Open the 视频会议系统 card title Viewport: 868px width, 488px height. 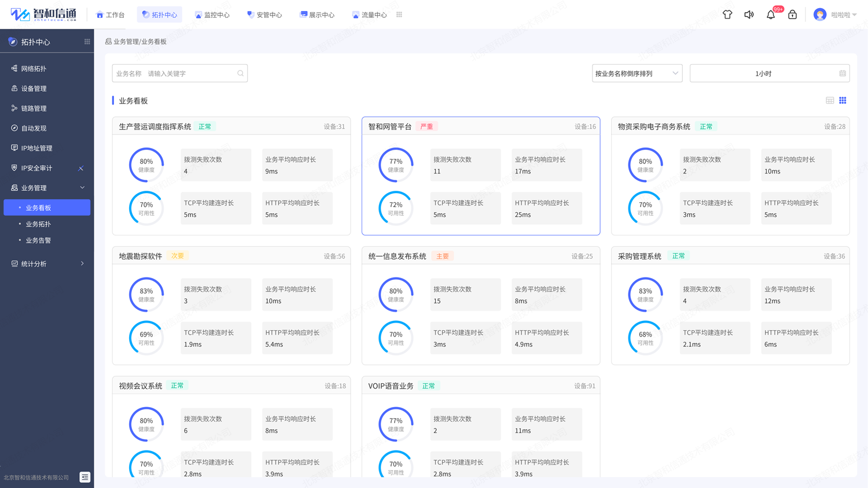coord(141,386)
